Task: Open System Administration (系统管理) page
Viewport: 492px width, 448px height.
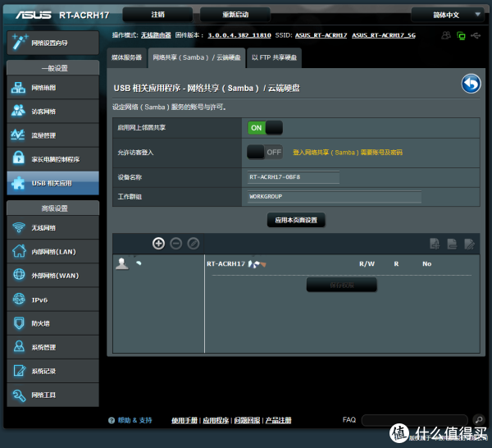Action: pyautogui.click(x=52, y=347)
